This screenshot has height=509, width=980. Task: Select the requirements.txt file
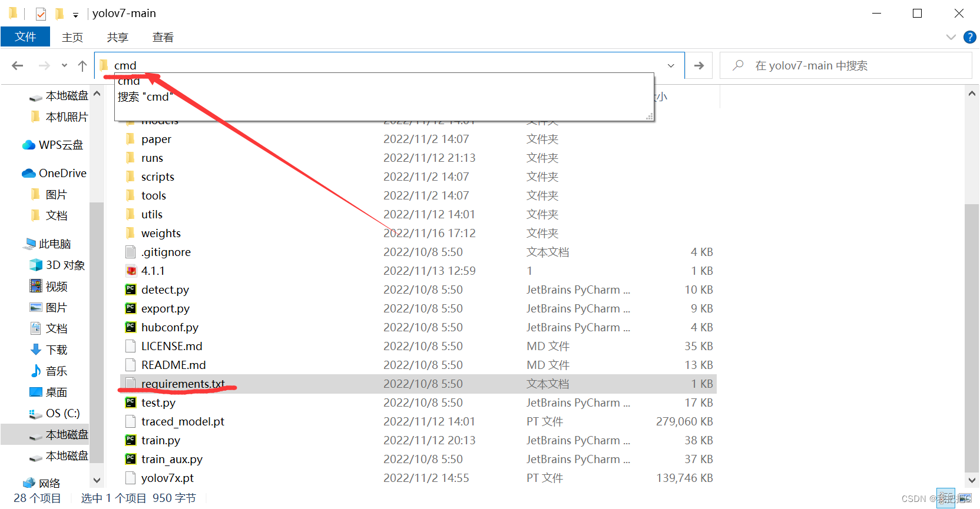coord(418,384)
